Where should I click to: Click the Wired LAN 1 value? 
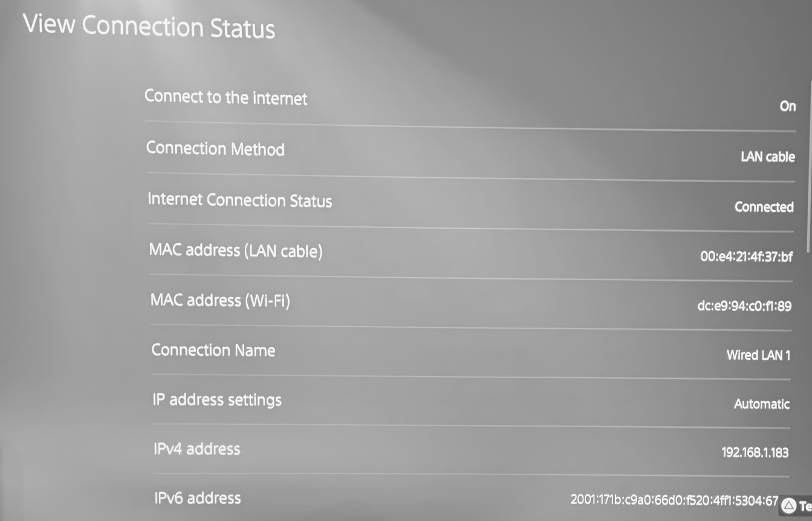pos(758,355)
